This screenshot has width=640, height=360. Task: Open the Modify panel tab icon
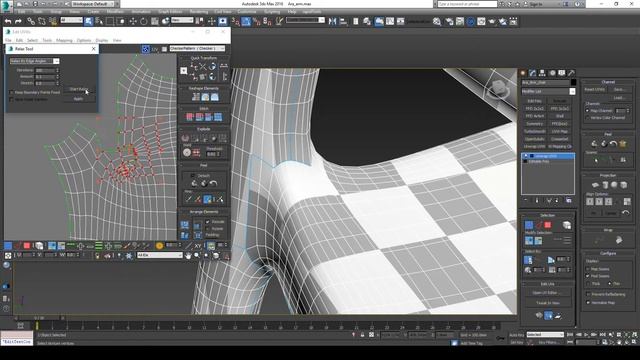(533, 73)
